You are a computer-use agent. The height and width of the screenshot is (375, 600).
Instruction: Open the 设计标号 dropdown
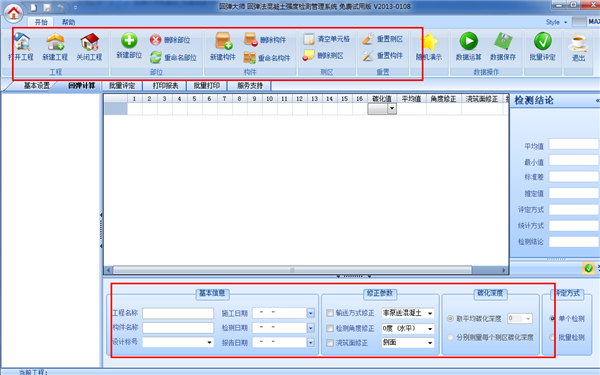click(209, 342)
